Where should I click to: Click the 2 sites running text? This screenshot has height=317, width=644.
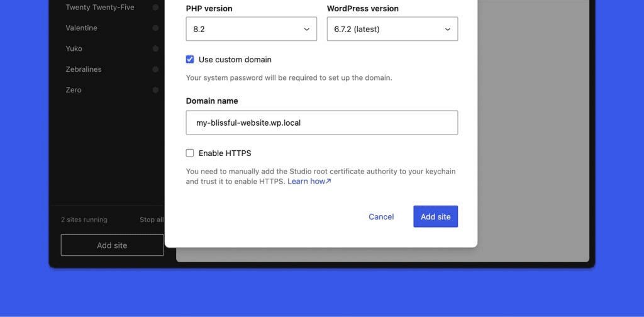84,220
